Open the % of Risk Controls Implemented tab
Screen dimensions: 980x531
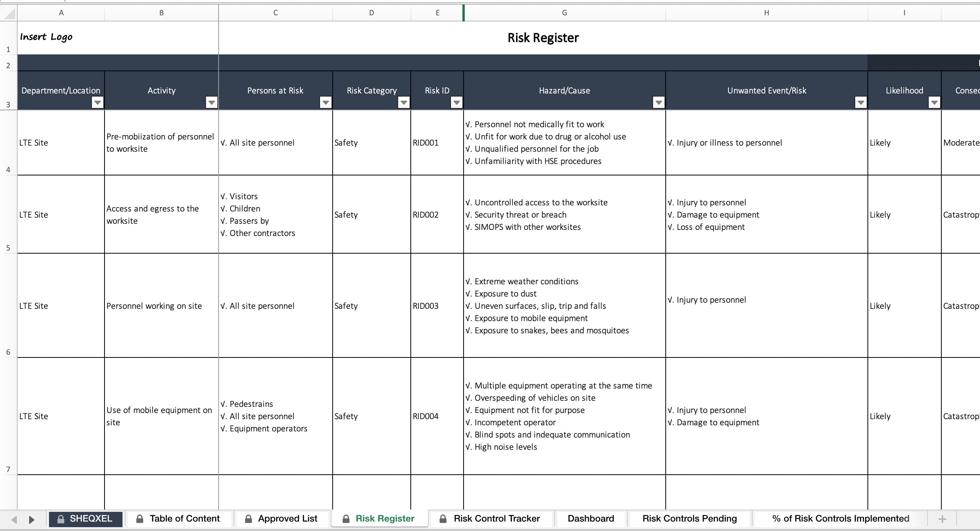841,518
